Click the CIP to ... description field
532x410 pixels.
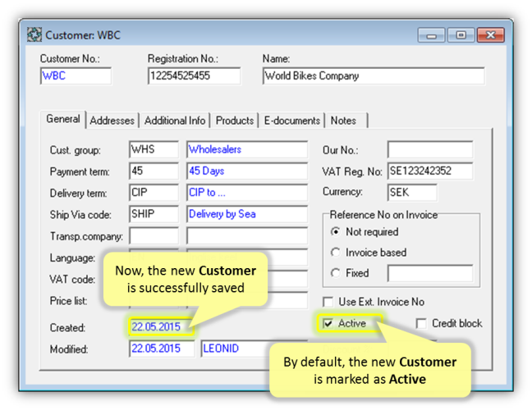click(247, 193)
